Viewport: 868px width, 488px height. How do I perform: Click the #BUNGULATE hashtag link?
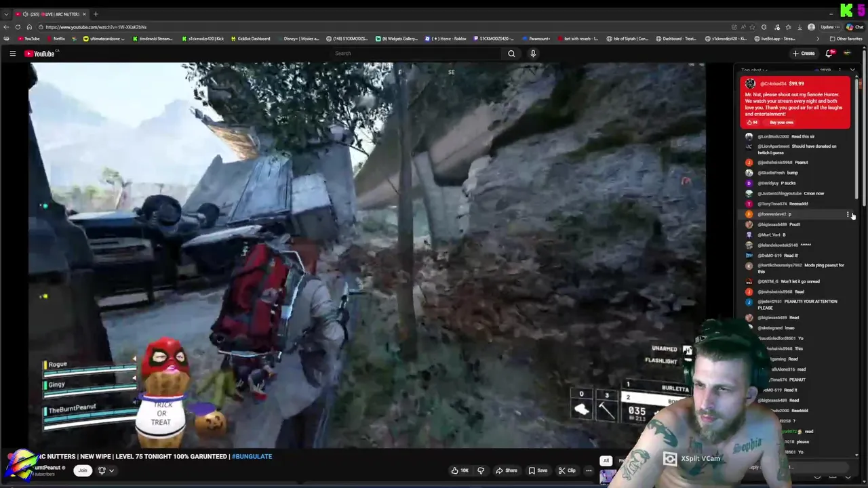[252, 456]
